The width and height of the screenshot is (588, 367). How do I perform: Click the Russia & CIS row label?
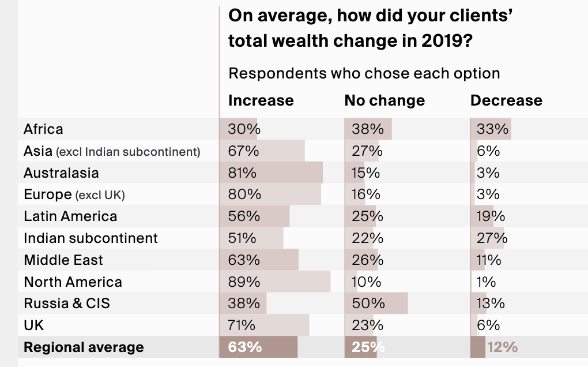(66, 304)
